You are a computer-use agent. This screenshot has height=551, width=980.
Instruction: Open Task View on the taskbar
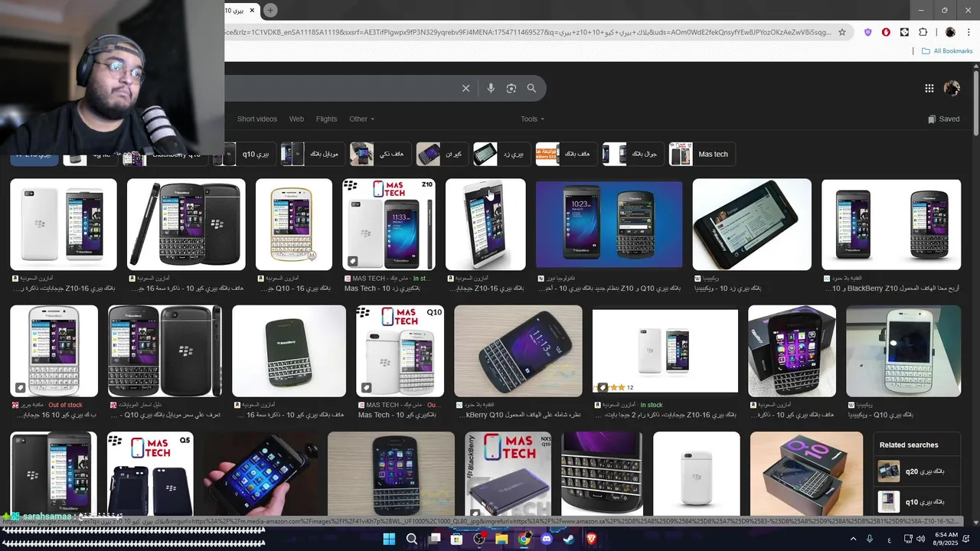435,539
